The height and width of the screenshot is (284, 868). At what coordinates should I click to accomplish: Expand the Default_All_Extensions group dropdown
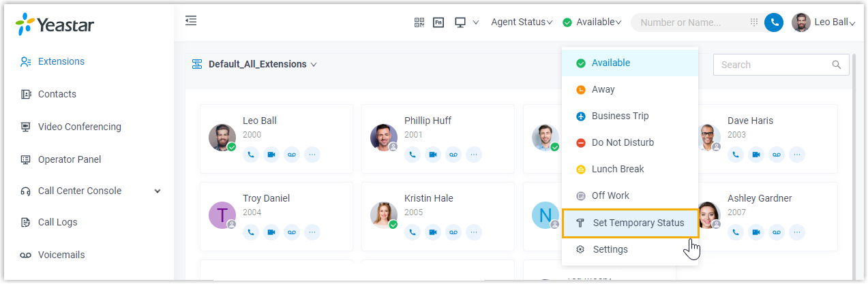click(x=254, y=65)
